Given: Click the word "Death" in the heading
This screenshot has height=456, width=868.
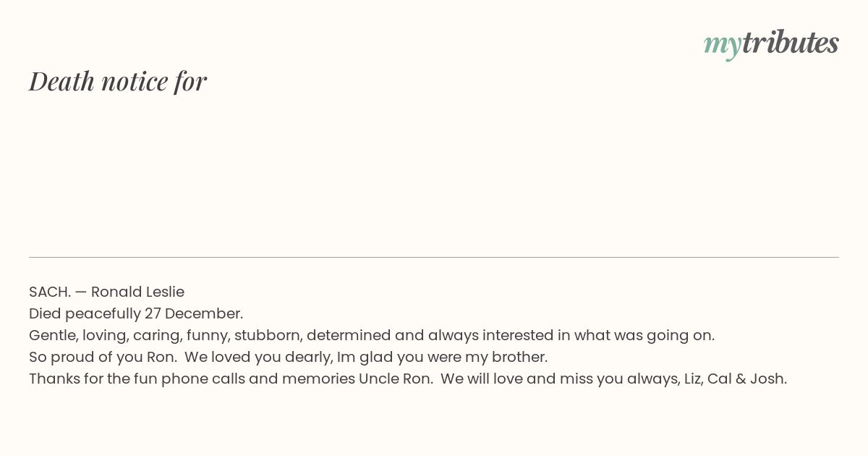Looking at the screenshot, I should [x=62, y=81].
